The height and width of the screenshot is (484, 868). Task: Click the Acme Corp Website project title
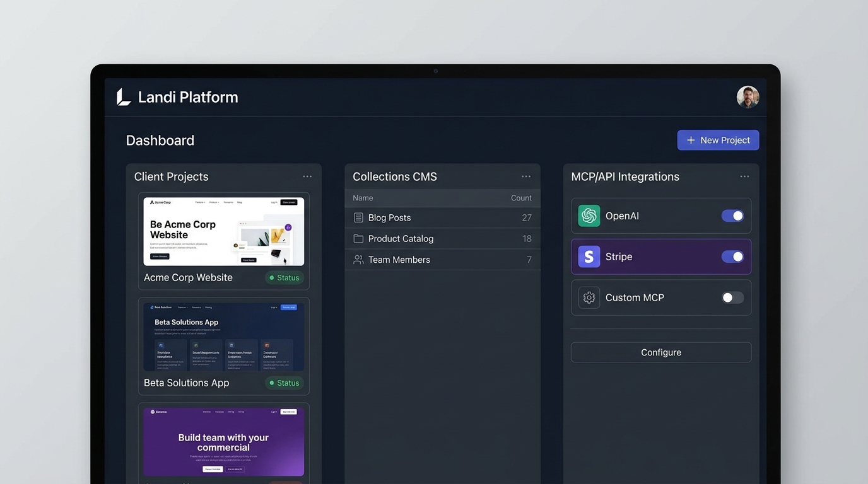click(188, 277)
